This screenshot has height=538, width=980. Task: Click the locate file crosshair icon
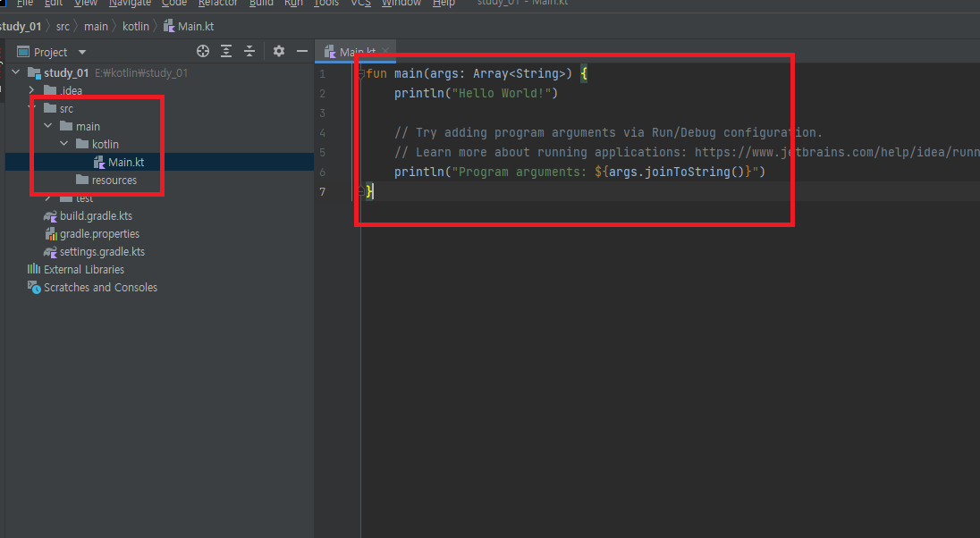[x=202, y=51]
